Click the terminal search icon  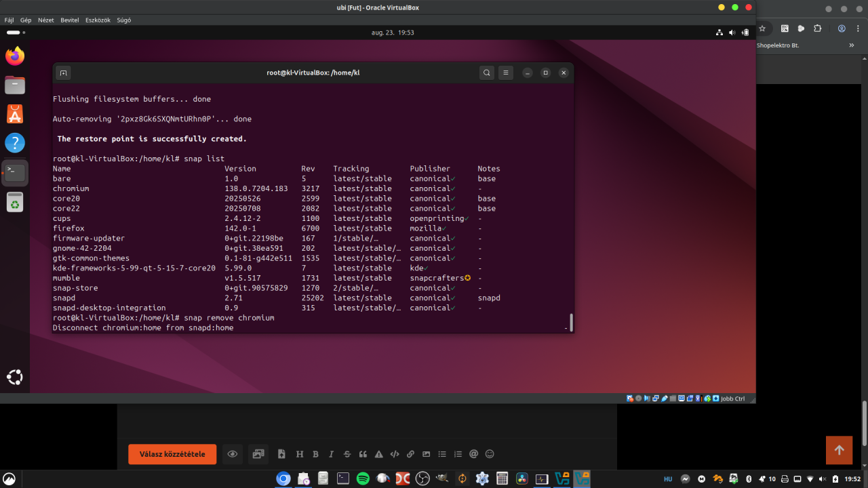pos(486,73)
